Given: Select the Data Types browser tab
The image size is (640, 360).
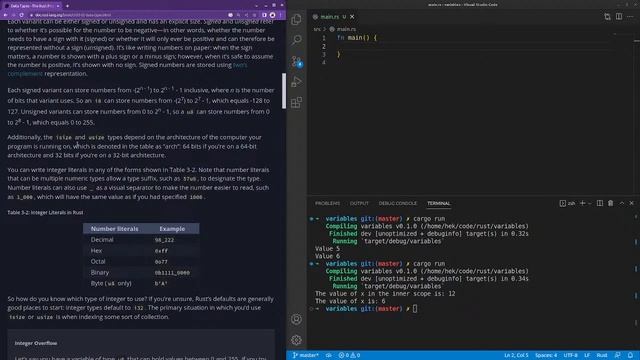Looking at the screenshot, I should coord(32,6).
